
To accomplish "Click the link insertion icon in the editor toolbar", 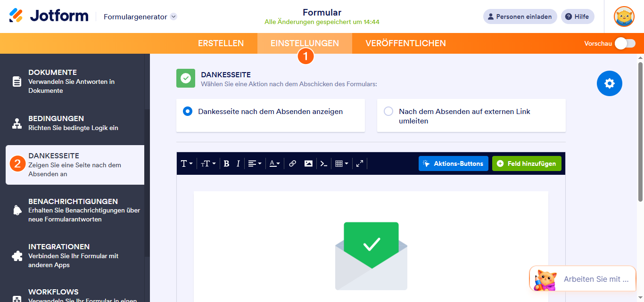I will [x=292, y=163].
